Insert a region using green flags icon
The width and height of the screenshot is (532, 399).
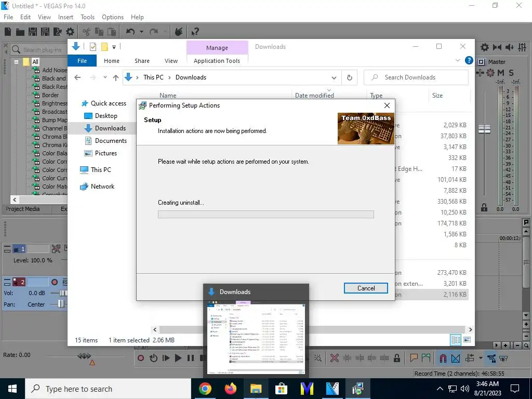point(426,358)
